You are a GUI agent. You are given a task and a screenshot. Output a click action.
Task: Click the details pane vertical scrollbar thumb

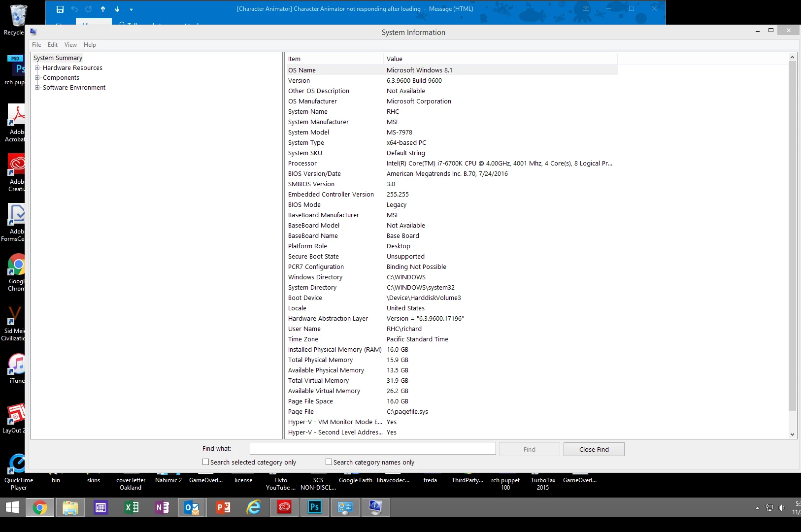coord(793,236)
